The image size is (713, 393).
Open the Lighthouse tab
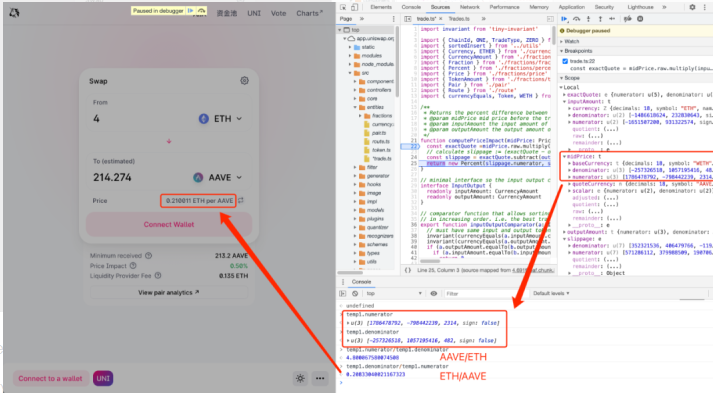point(640,7)
